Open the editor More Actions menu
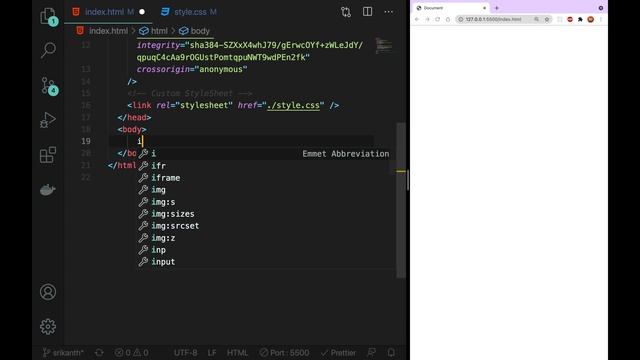 pos(389,12)
